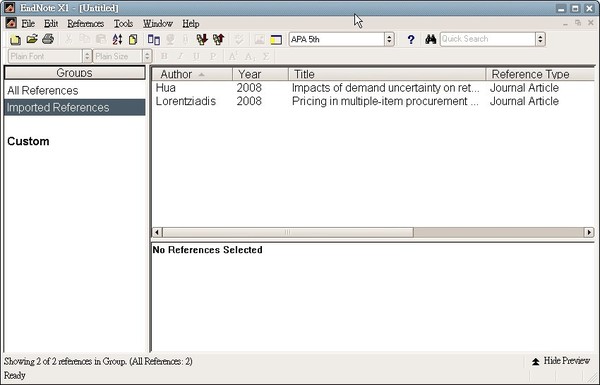Click the inner document minimize button

[x=565, y=23]
